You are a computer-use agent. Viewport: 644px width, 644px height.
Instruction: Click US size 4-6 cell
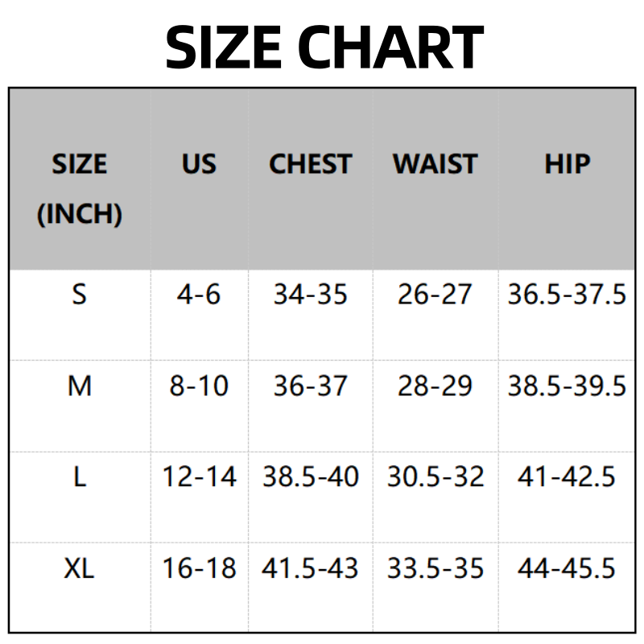[x=199, y=295]
